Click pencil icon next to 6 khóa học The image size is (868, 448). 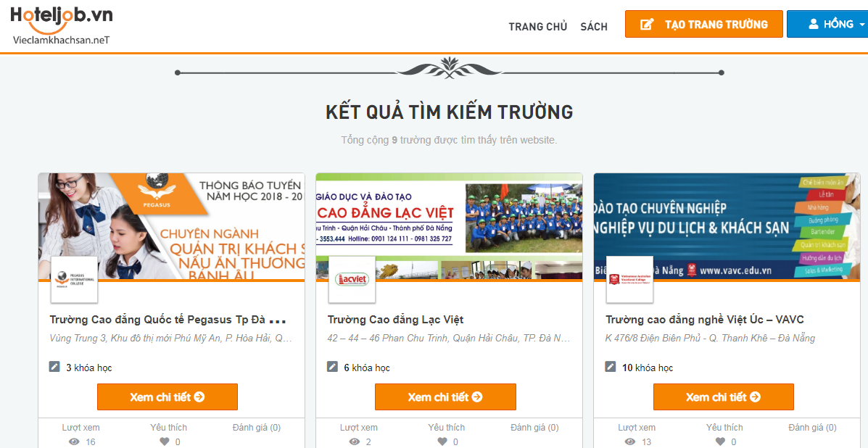point(332,367)
